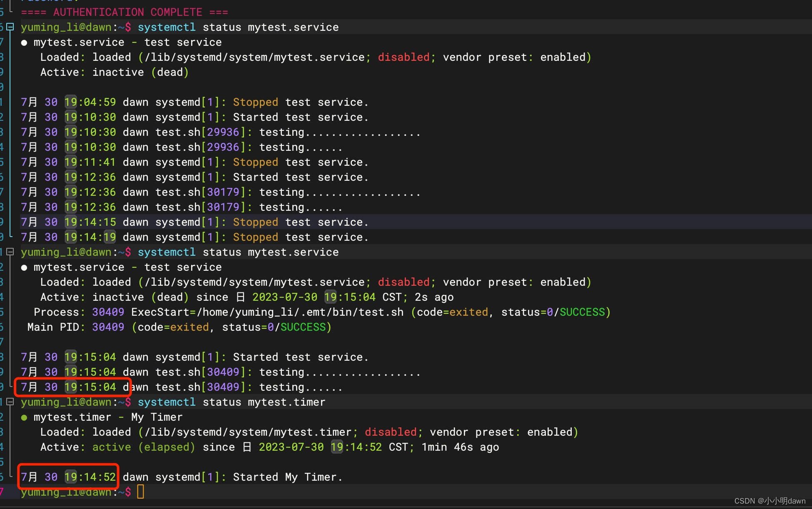Click the path /lib/systemd/system/mytest.timer
Screen dimensions: 812x509
(x=248, y=432)
